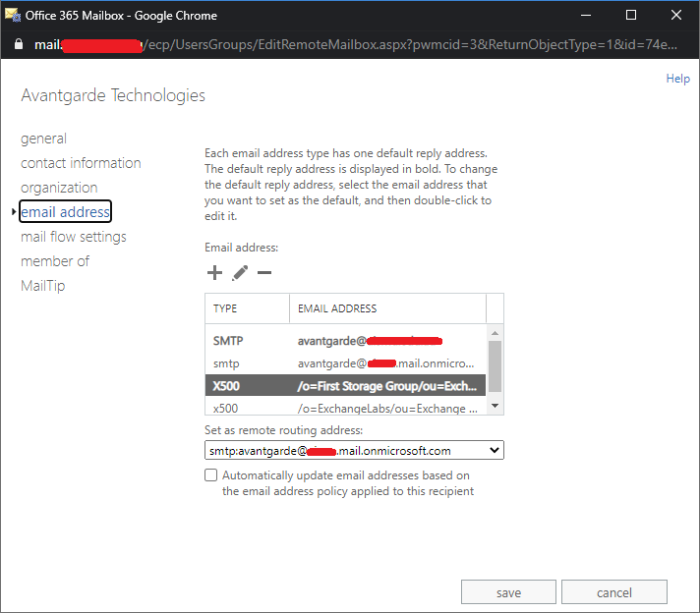
Task: Click the scroll down arrow in address list
Action: [x=495, y=406]
